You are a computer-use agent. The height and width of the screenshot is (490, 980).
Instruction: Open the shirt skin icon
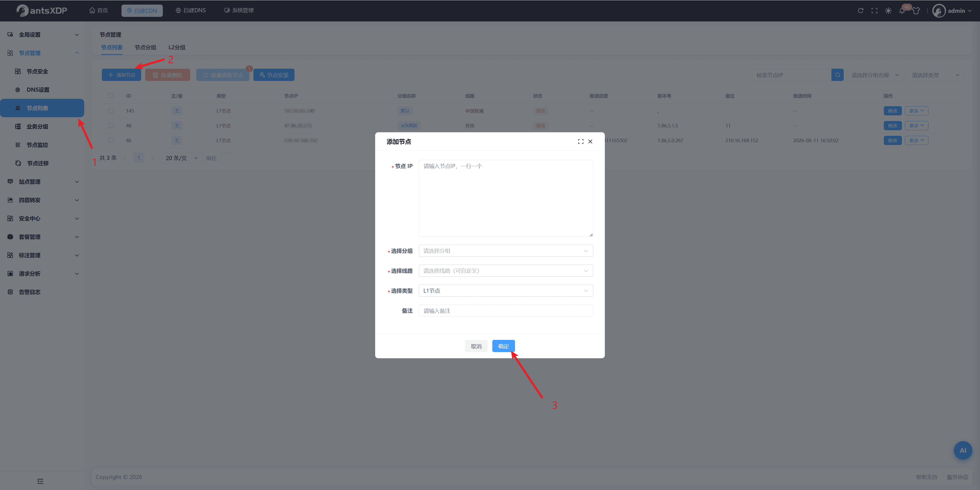click(x=916, y=11)
